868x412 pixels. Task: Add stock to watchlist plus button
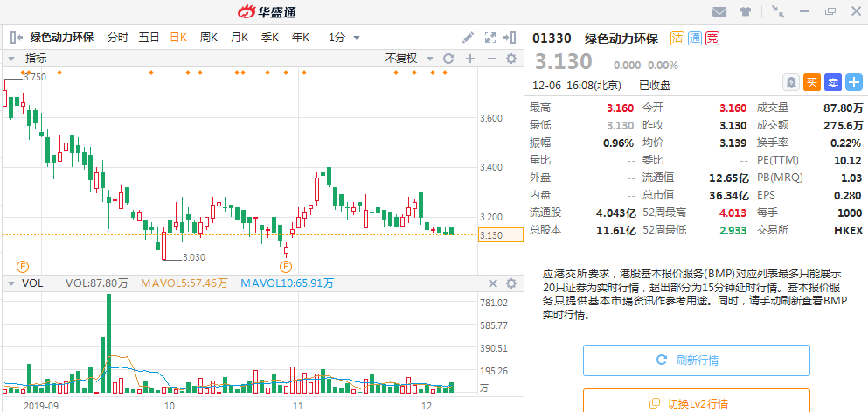point(854,83)
